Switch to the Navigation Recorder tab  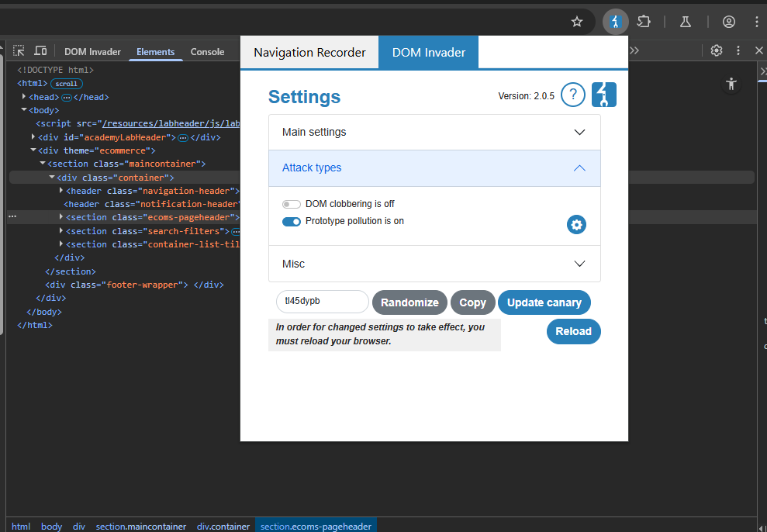tap(309, 52)
